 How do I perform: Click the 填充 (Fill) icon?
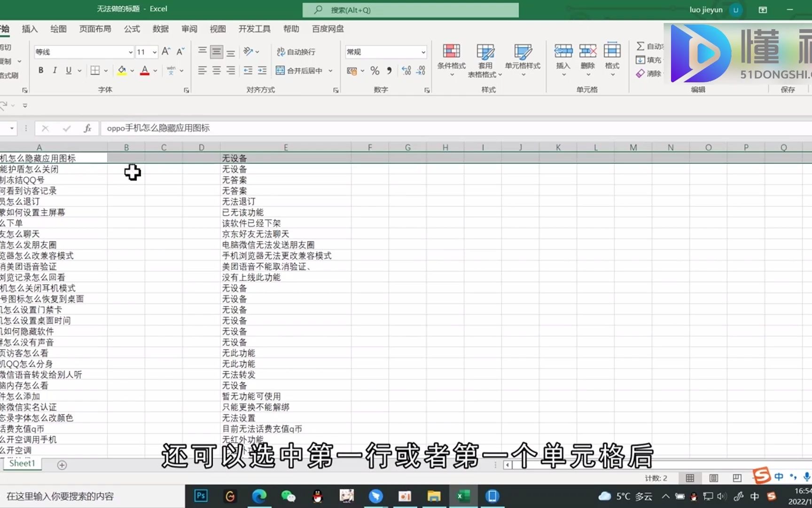tap(640, 60)
